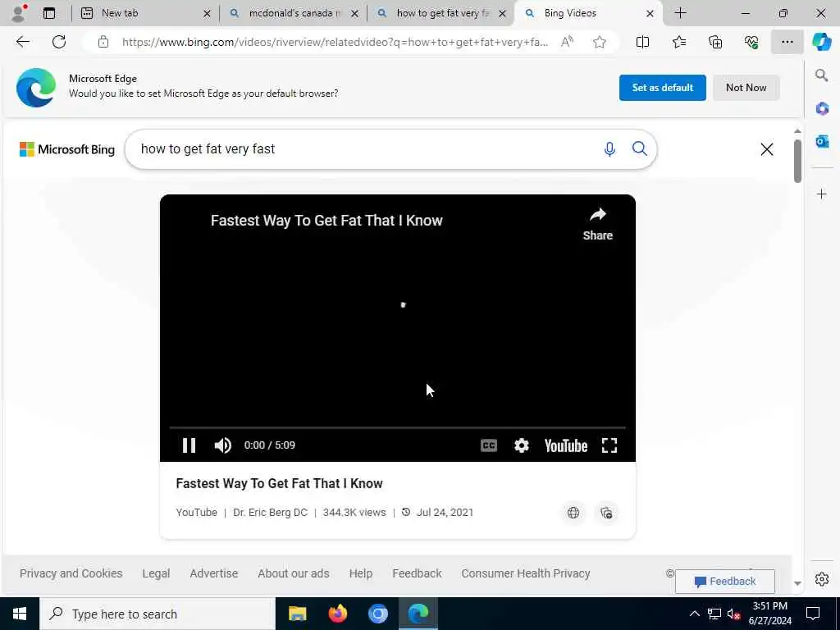
Task: Switch to how to get fat tab
Action: click(441, 13)
